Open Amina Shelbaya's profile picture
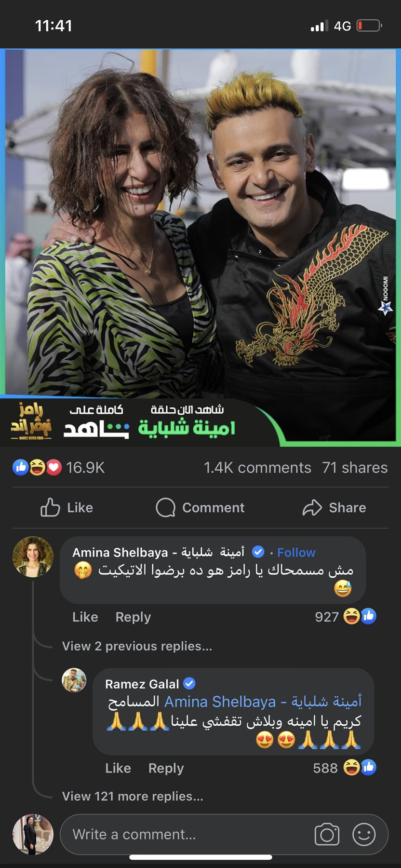401x868 pixels. click(33, 556)
